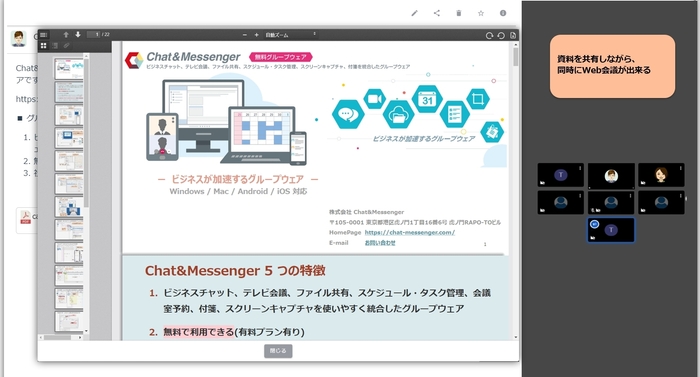This screenshot has width=700, height=377.
Task: Zoom in the PDF document
Action: (x=256, y=35)
